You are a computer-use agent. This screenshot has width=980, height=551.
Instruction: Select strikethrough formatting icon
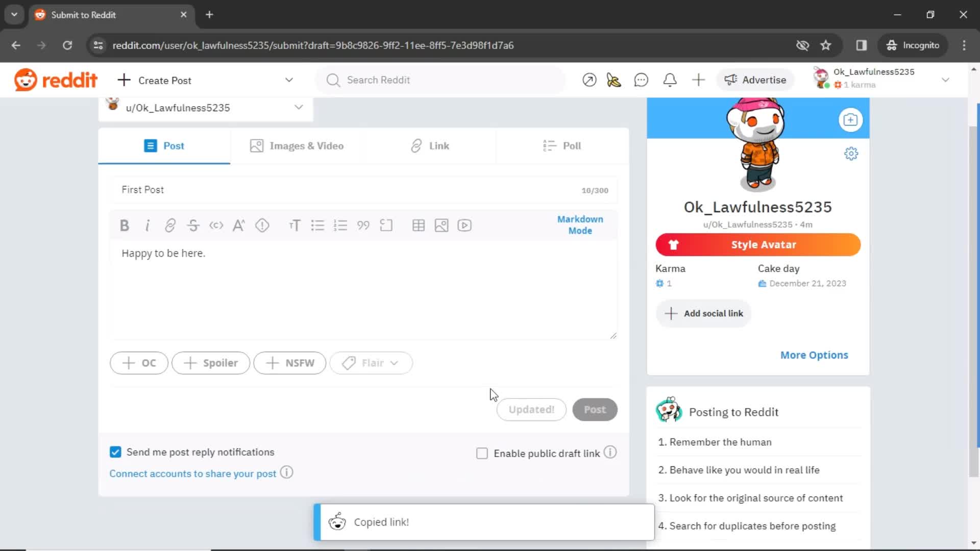point(193,224)
